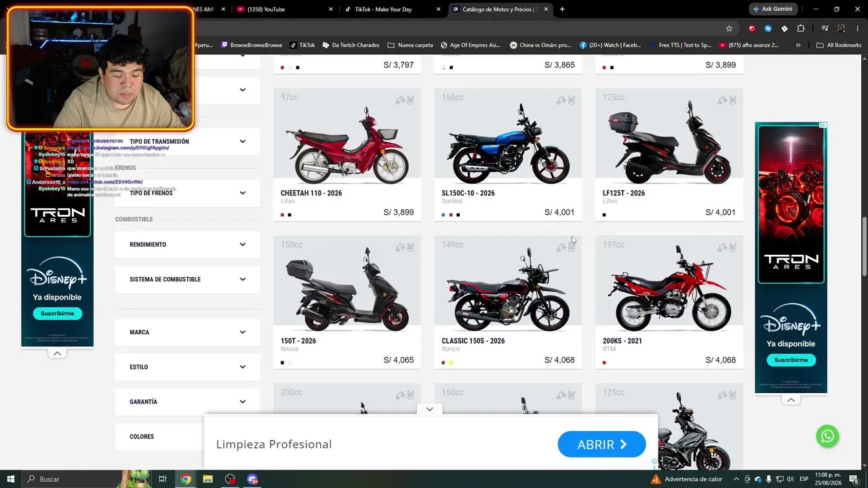Expand the Tipo de Transmisión filter
Screen dimensions: 868x488
[x=187, y=142]
